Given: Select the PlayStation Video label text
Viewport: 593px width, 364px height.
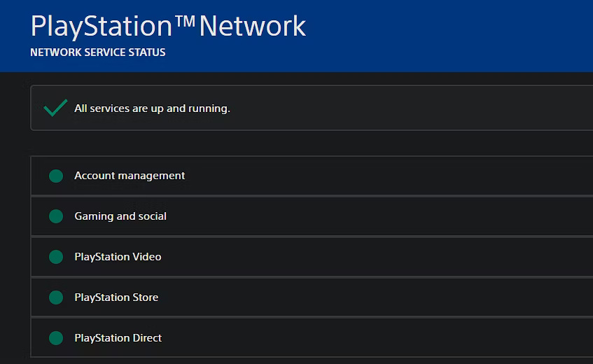Looking at the screenshot, I should 118,257.
